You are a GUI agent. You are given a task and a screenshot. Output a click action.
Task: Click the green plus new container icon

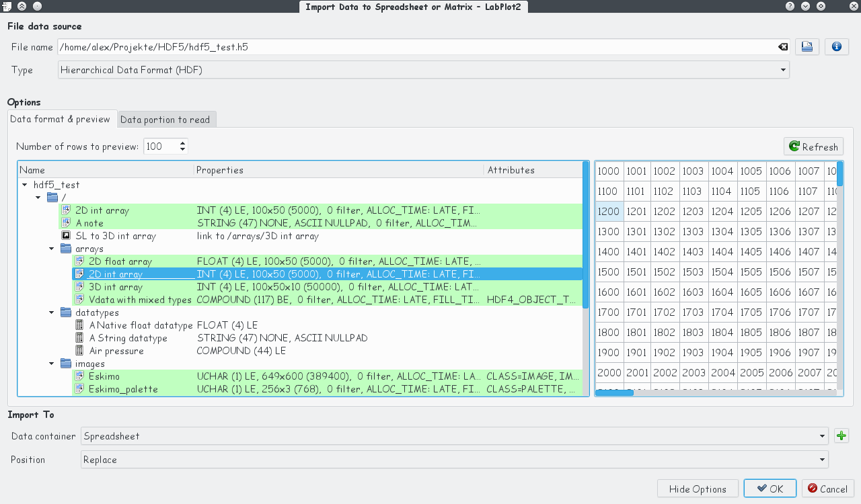coord(841,436)
